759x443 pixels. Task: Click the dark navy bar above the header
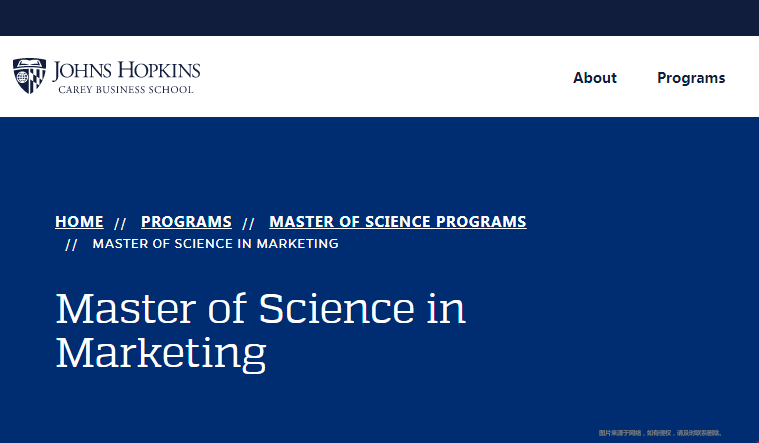click(380, 17)
